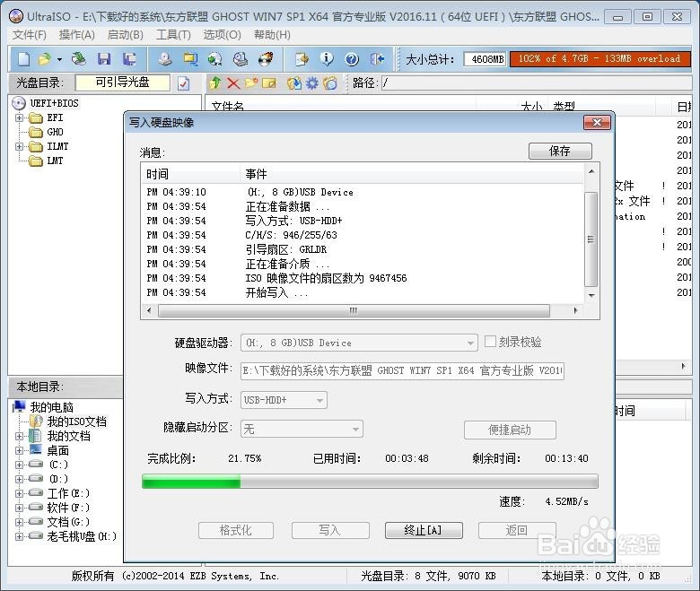This screenshot has width=700, height=591.
Task: Click the Save floppy disk icon
Action: 104,59
